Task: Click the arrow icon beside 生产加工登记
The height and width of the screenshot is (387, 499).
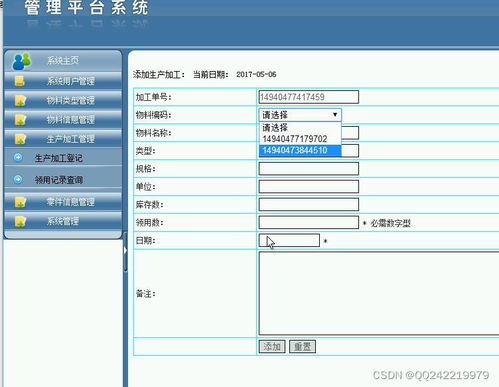Action: [x=18, y=157]
